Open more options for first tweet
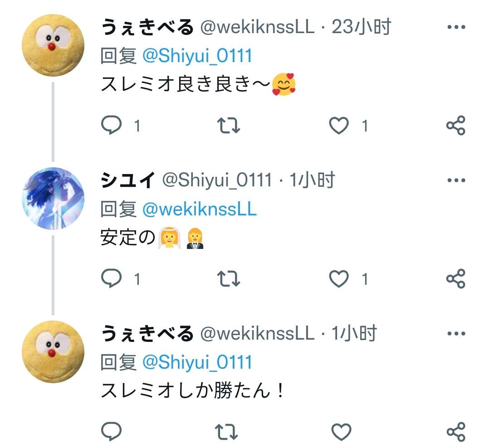 click(456, 27)
